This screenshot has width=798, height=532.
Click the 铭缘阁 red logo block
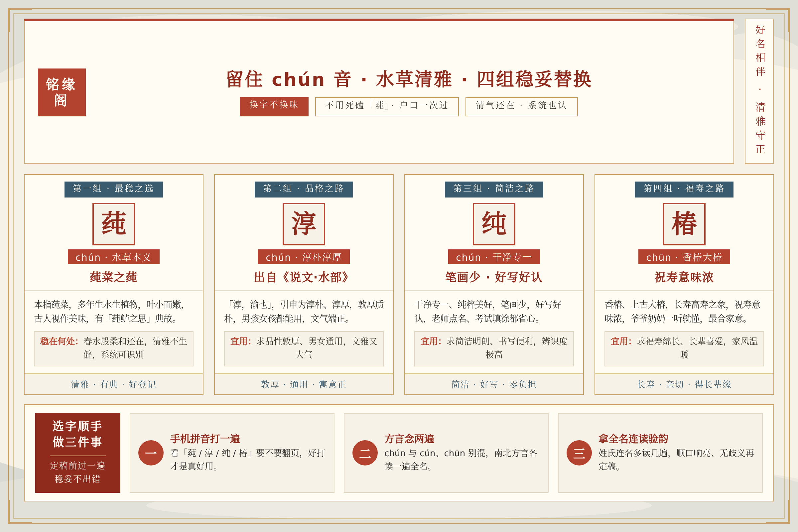[62, 92]
